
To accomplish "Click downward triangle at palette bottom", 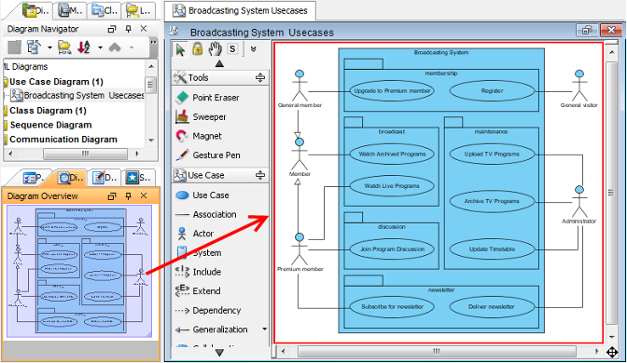I will pyautogui.click(x=220, y=353).
